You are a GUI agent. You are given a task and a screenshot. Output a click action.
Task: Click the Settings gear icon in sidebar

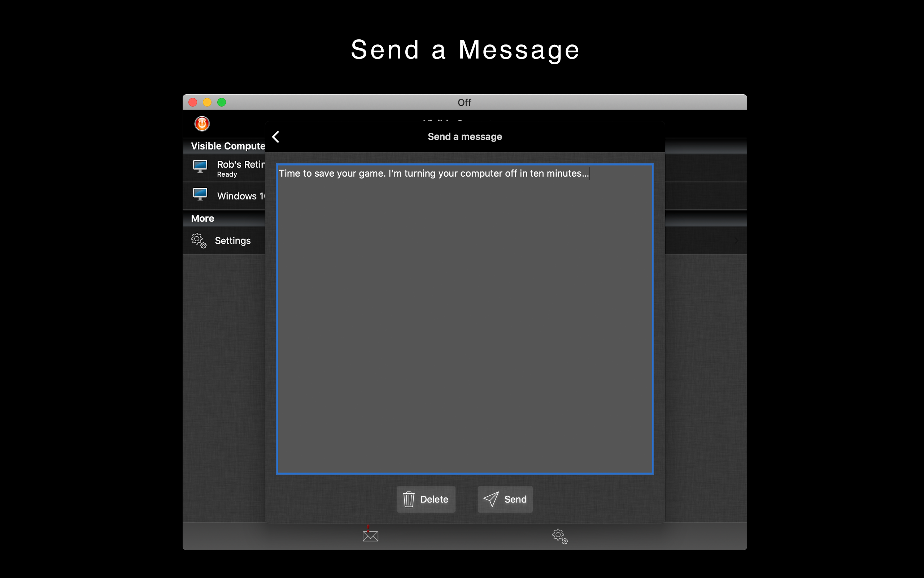199,241
